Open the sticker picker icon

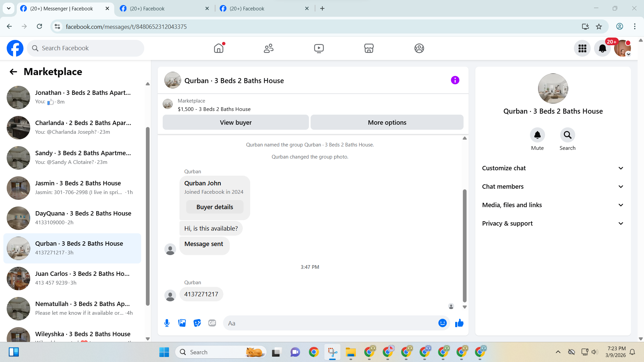[x=197, y=323]
